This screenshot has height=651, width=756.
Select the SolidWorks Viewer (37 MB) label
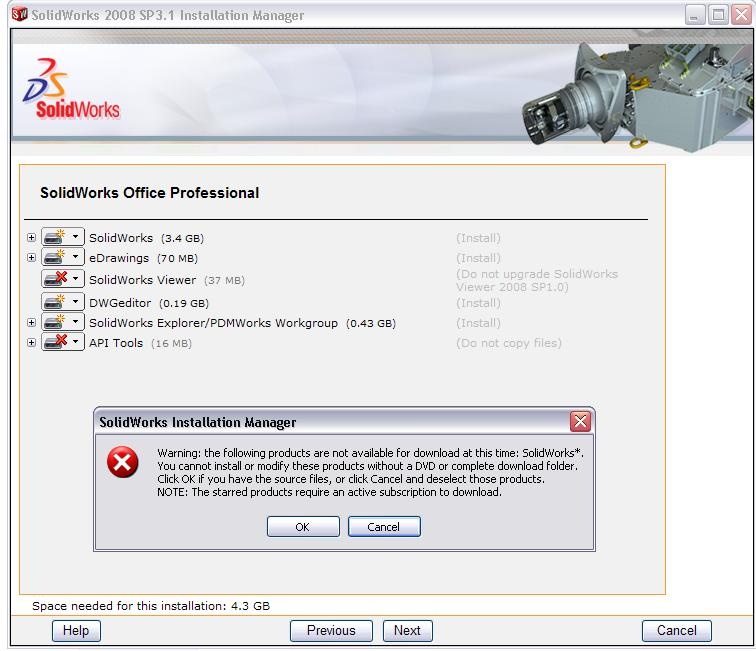(x=167, y=280)
